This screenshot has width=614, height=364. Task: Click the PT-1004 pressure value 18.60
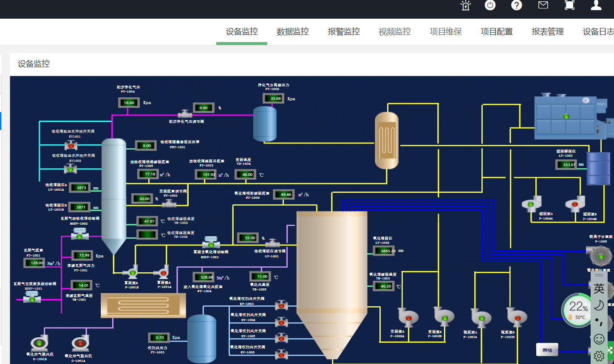click(129, 103)
